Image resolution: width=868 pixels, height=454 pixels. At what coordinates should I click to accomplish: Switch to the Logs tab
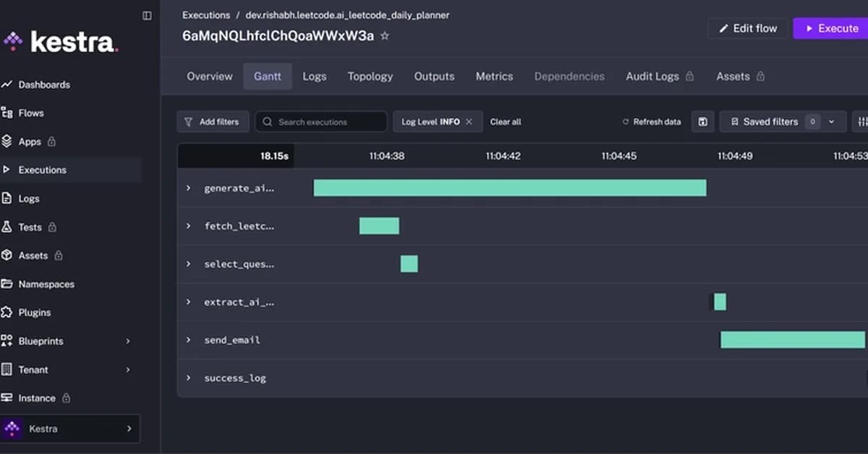[315, 76]
